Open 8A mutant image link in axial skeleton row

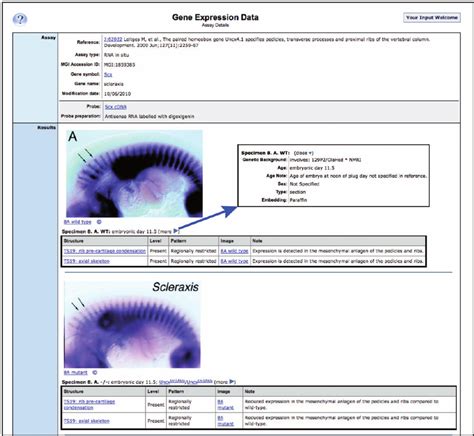point(226,421)
